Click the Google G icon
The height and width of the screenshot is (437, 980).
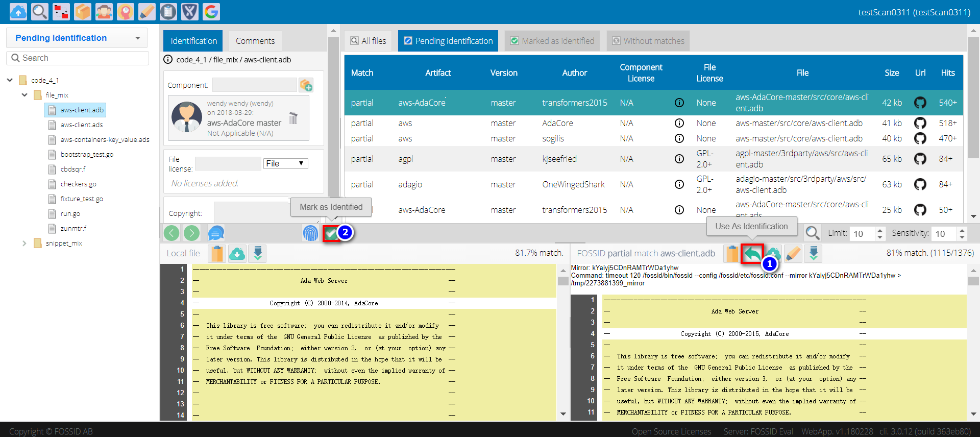(211, 11)
